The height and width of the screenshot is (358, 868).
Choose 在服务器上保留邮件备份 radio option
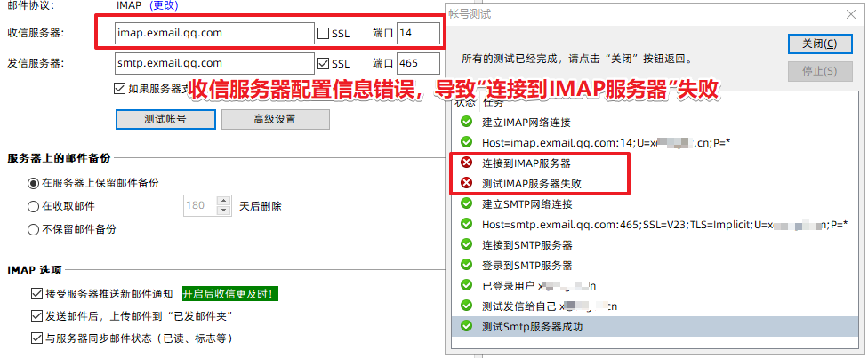click(x=33, y=183)
